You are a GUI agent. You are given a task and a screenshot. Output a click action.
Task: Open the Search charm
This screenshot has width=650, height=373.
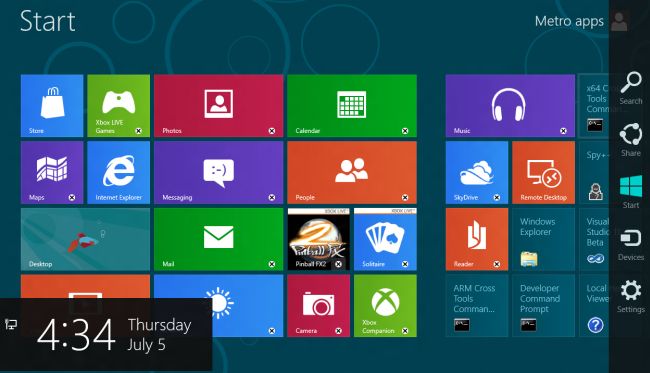[631, 87]
